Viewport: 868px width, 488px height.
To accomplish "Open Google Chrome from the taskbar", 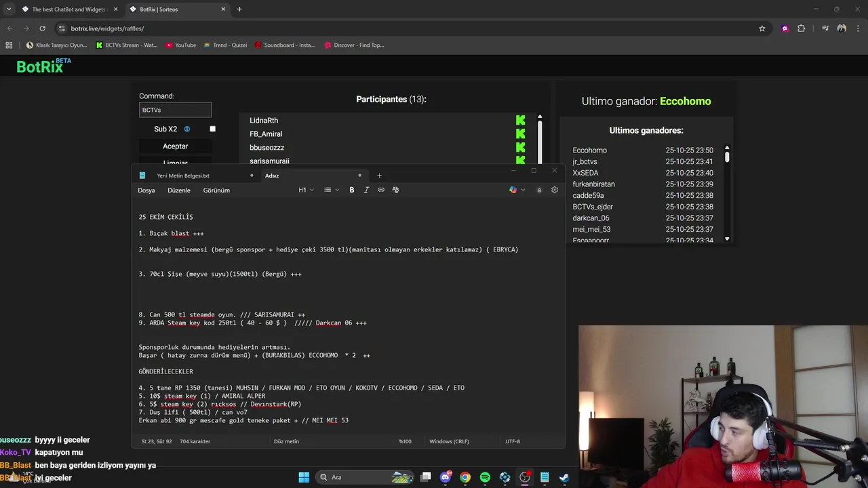I will 465,477.
